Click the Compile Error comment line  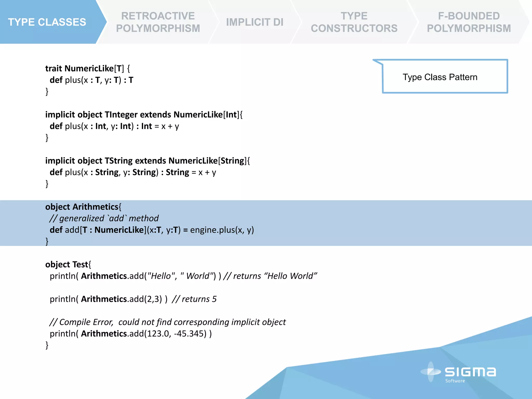[x=168, y=322]
